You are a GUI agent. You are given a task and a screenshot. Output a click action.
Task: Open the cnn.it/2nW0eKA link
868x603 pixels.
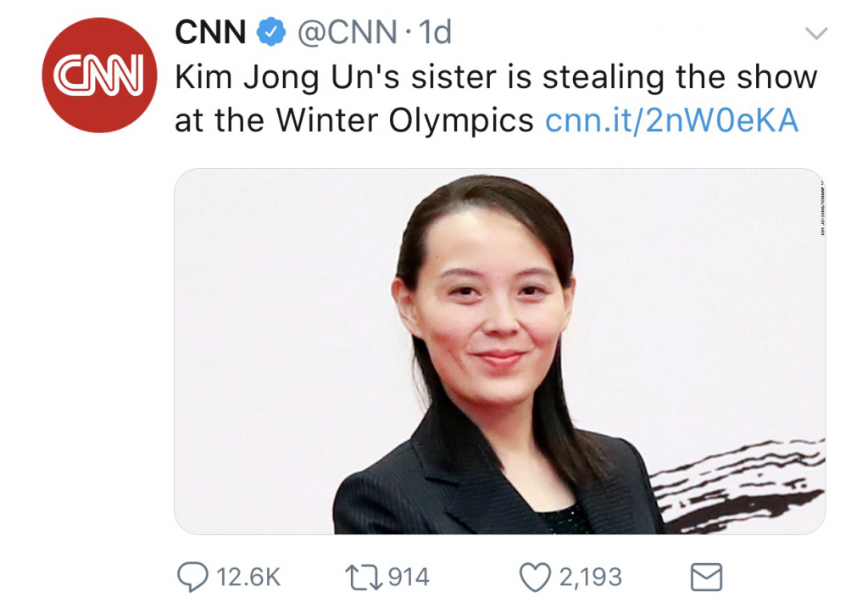(x=672, y=120)
